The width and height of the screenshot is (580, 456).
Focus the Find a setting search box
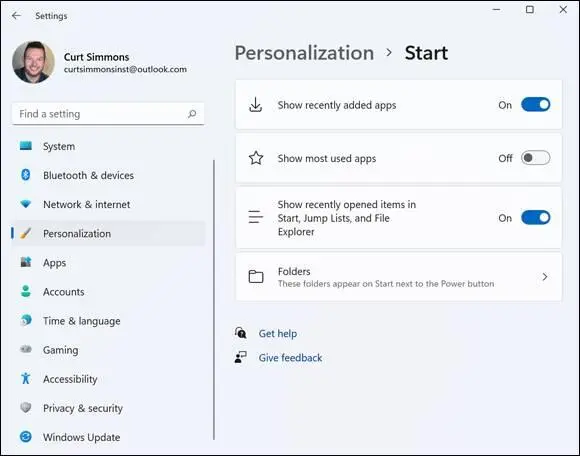click(108, 114)
